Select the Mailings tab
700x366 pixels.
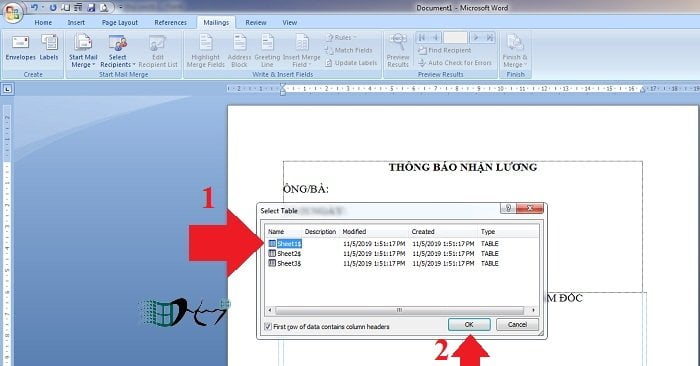pos(216,22)
